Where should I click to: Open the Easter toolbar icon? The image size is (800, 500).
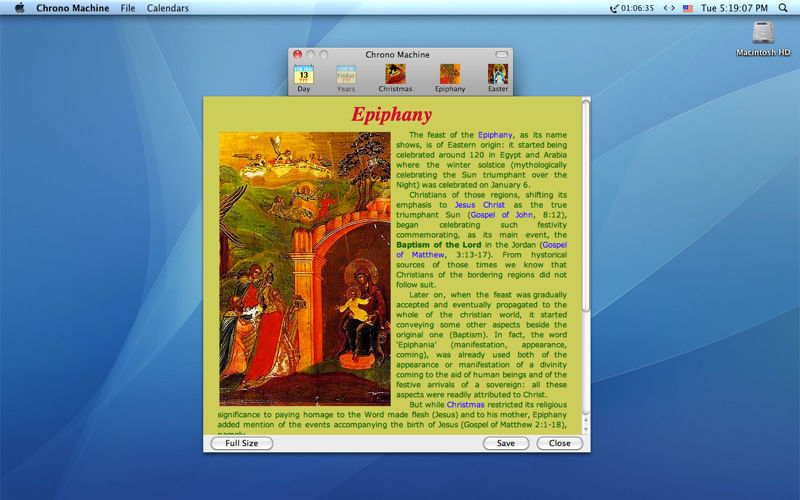tap(498, 78)
